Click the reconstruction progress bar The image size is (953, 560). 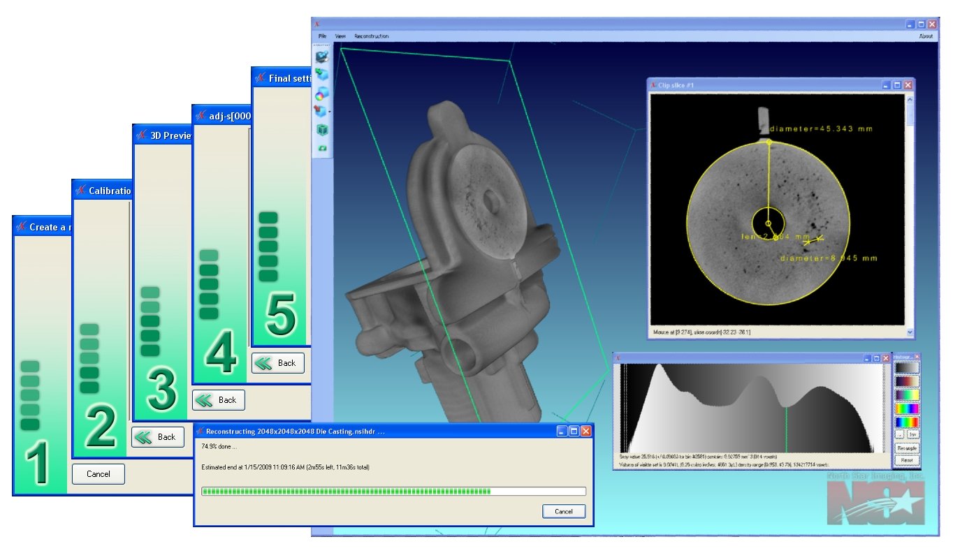pyautogui.click(x=393, y=492)
